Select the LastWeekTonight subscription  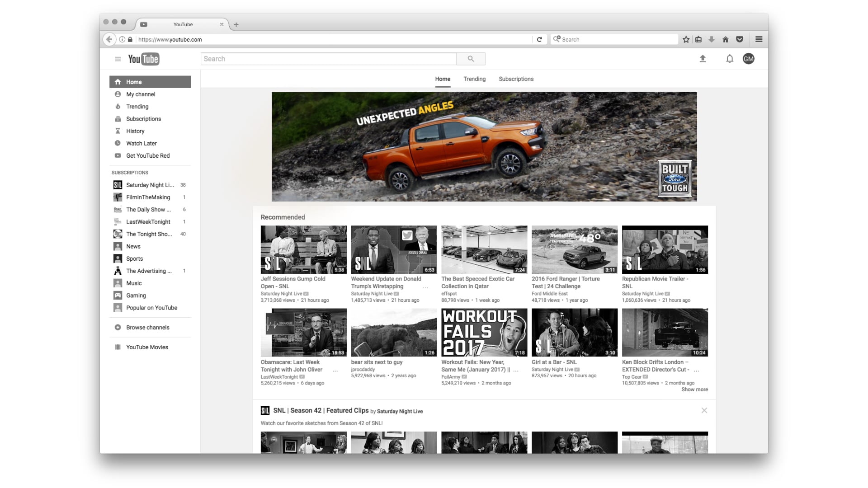click(x=148, y=221)
